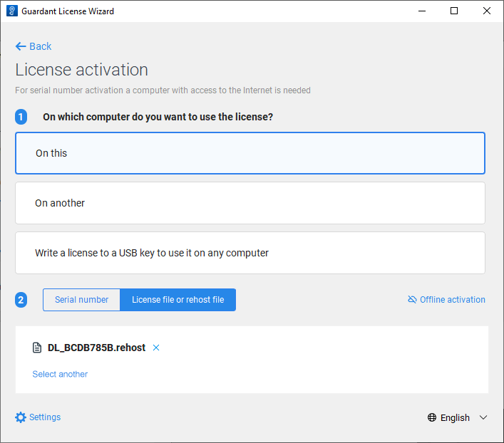The height and width of the screenshot is (443, 504).
Task: Expand the English language dropdown
Action: tap(455, 418)
